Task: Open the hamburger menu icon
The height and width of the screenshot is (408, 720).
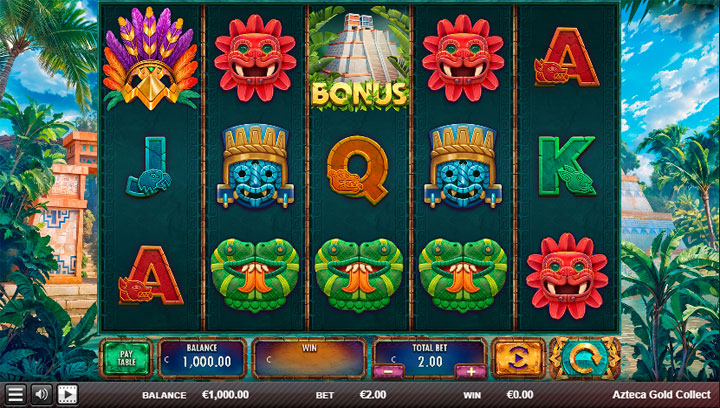Action: 15,394
